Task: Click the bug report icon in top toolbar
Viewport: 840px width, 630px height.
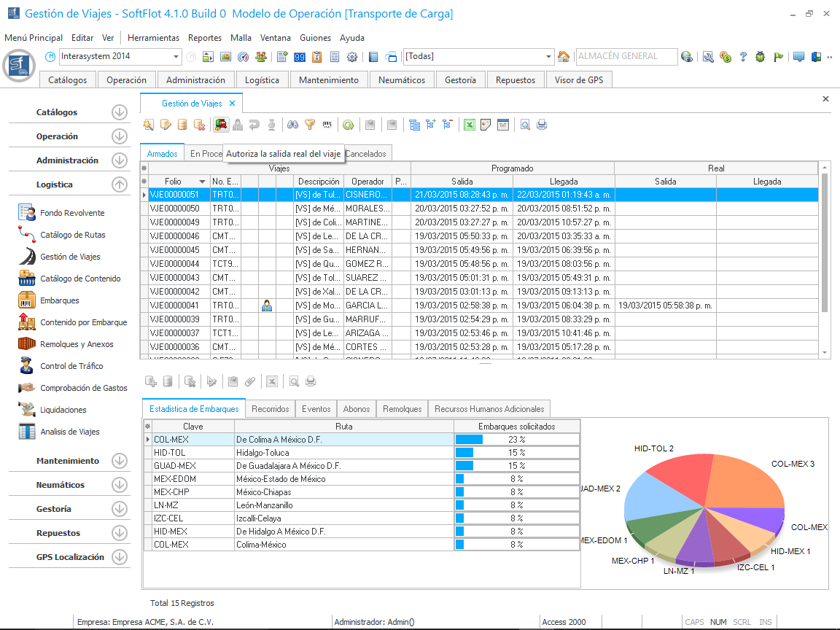Action: tap(761, 57)
